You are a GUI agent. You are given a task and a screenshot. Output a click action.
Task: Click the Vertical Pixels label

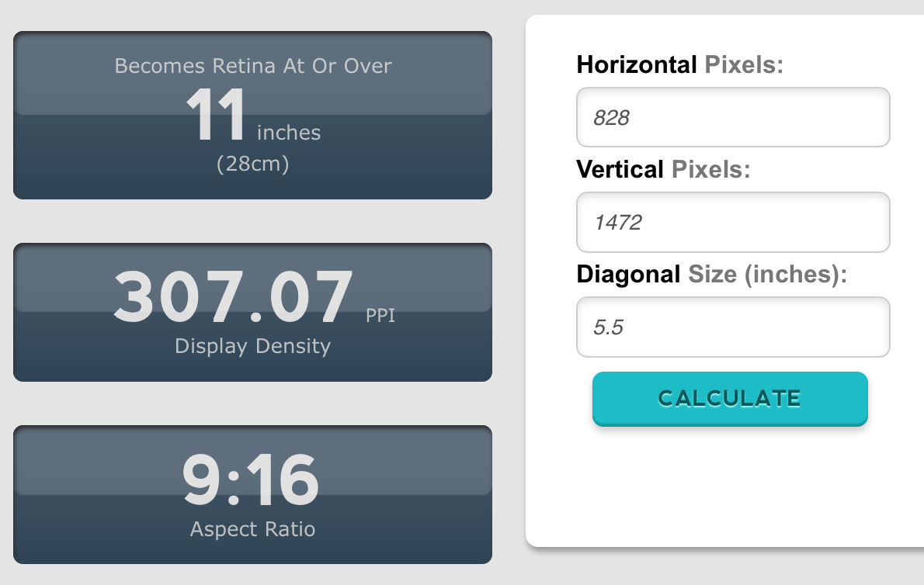coord(663,169)
